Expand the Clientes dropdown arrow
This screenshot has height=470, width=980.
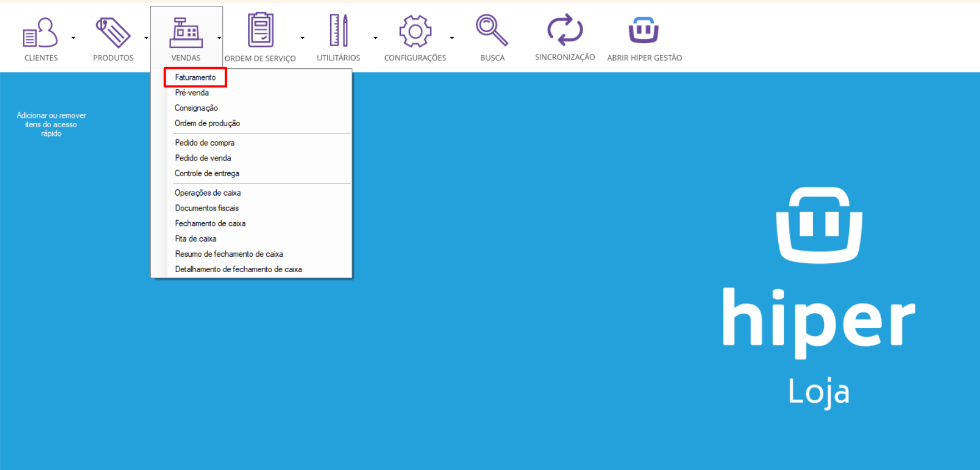(x=73, y=38)
